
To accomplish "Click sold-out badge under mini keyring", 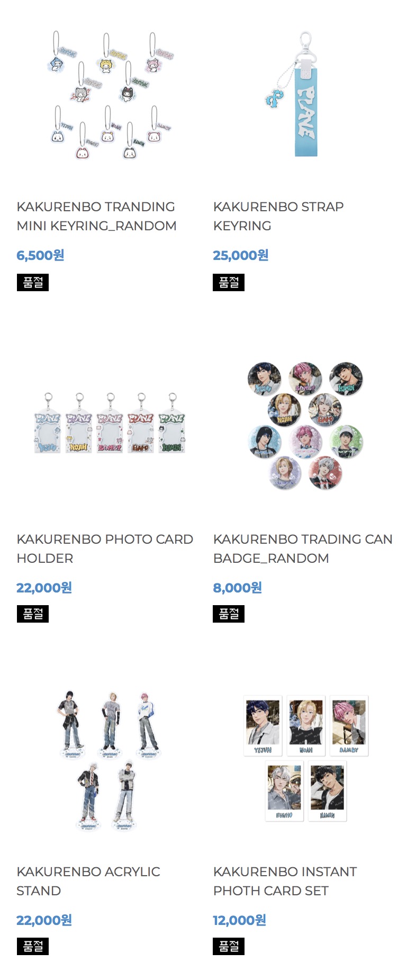I will tap(33, 282).
